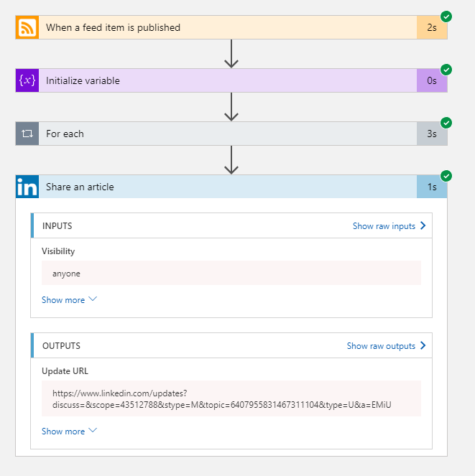The width and height of the screenshot is (475, 476).
Task: Click success checkmark on Initialize variable step
Action: click(x=446, y=70)
